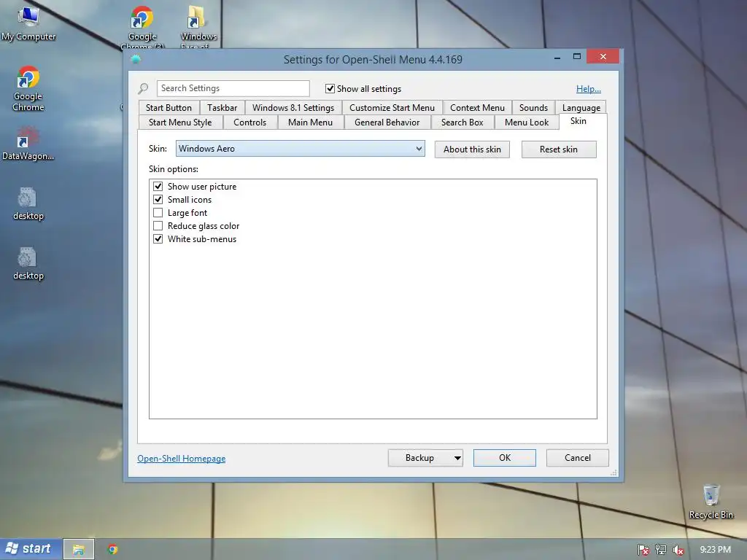Image resolution: width=747 pixels, height=560 pixels.
Task: Launch Chrome from the taskbar
Action: pyautogui.click(x=113, y=550)
